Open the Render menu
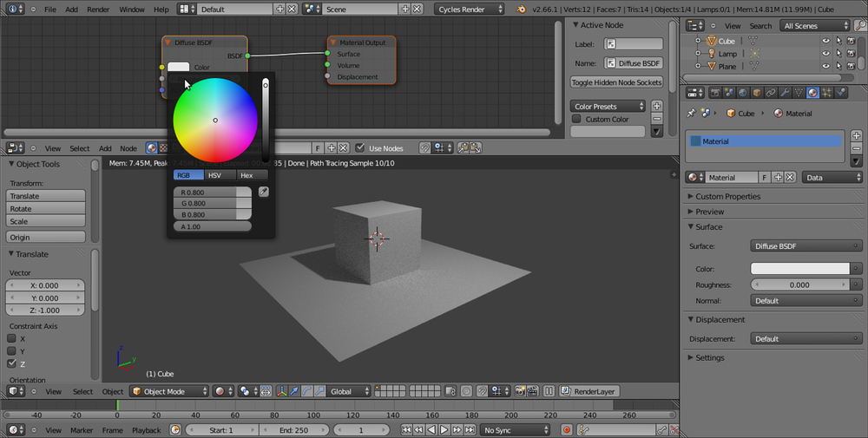Screen dimensions: 868x438 (x=98, y=9)
